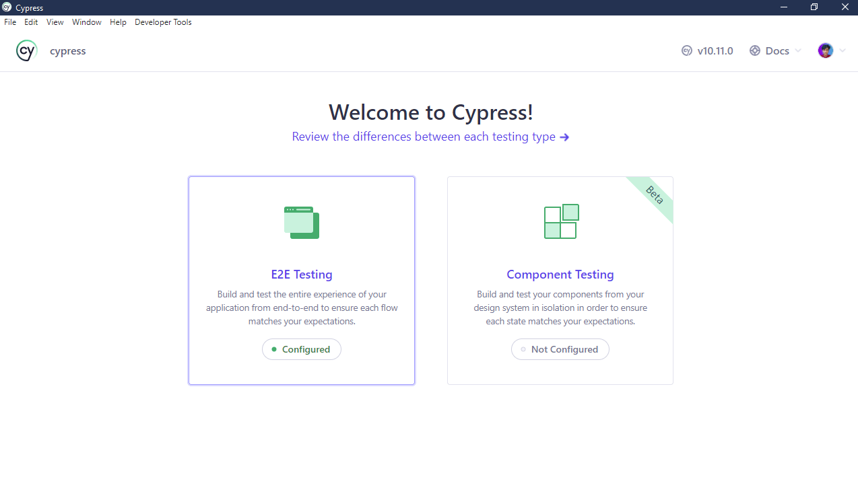Open the Window menu
This screenshot has width=858, height=504.
pyautogui.click(x=87, y=22)
